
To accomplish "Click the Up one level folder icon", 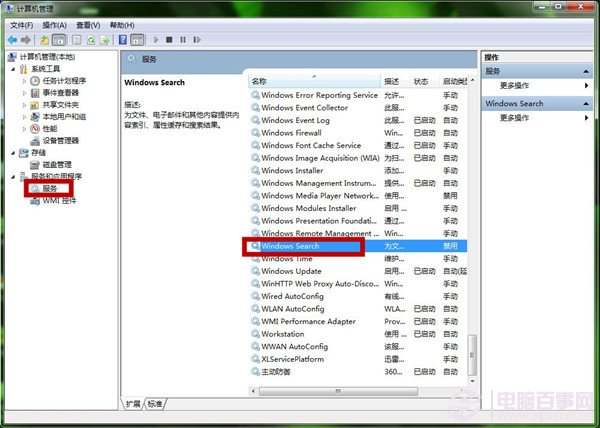I will pyautogui.click(x=44, y=40).
